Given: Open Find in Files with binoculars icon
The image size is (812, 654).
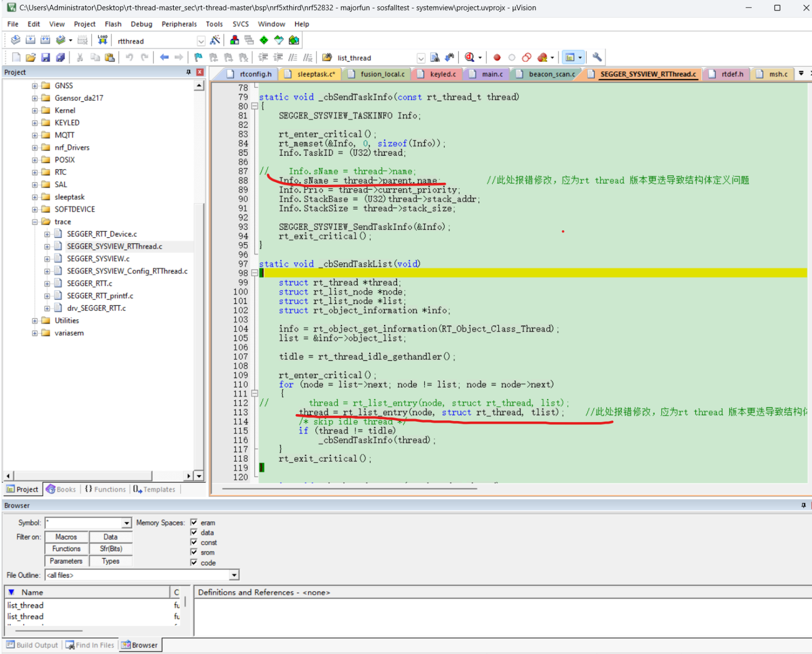Looking at the screenshot, I should (435, 57).
